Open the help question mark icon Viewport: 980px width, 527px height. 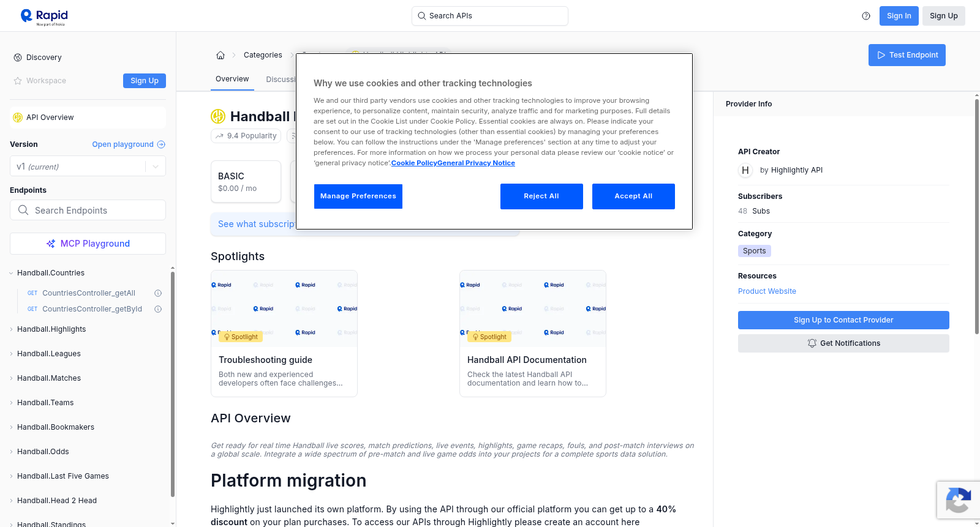point(866,16)
